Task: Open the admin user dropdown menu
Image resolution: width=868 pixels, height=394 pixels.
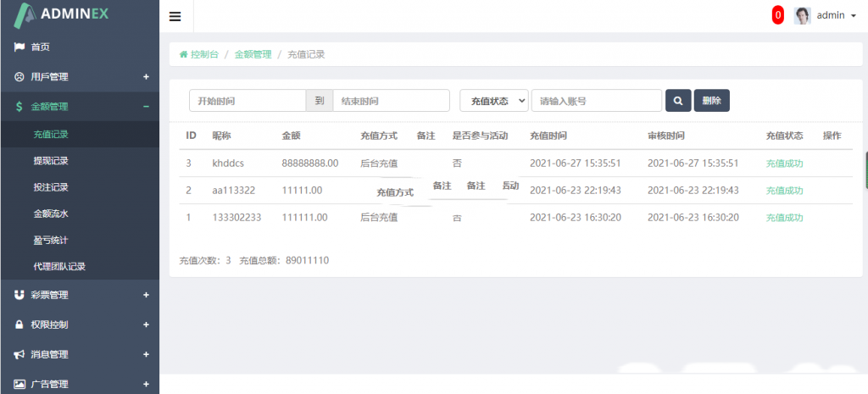Action: pos(836,15)
